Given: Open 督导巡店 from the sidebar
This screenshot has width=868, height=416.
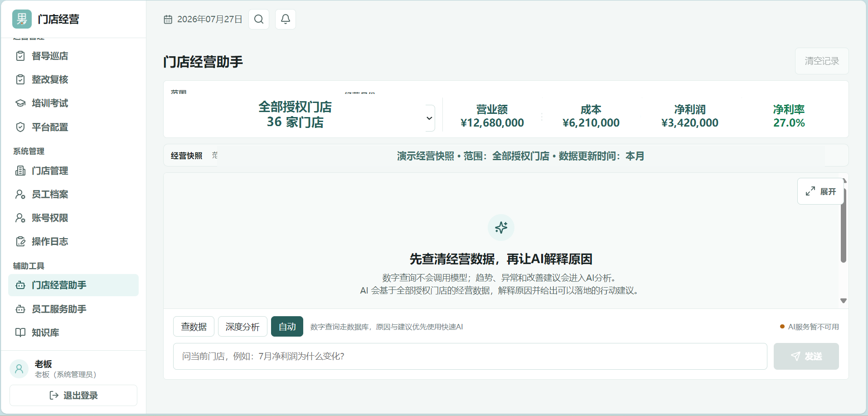Looking at the screenshot, I should [x=73, y=56].
